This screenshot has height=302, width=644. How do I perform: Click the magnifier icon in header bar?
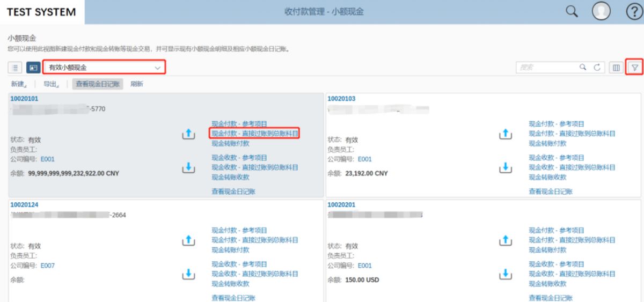(x=574, y=12)
